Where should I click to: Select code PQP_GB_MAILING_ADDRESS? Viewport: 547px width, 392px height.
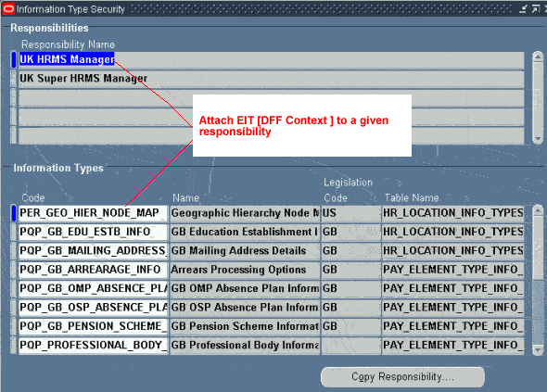pyautogui.click(x=93, y=251)
